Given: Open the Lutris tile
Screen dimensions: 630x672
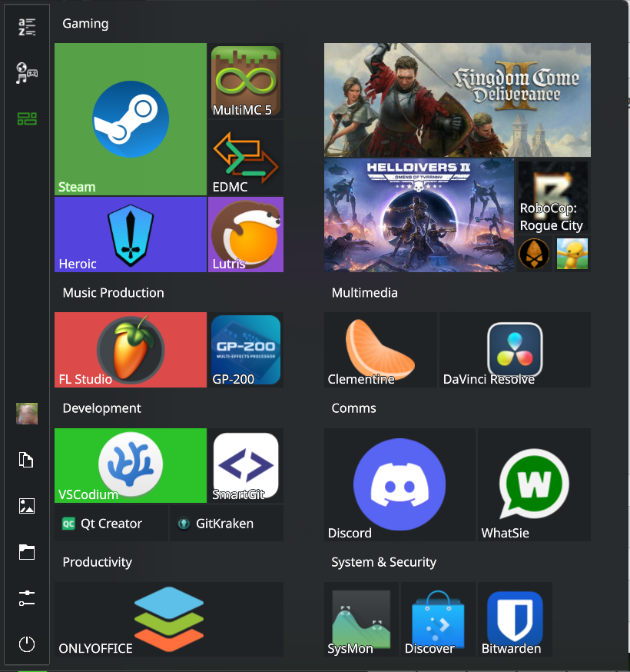Looking at the screenshot, I should pos(246,235).
